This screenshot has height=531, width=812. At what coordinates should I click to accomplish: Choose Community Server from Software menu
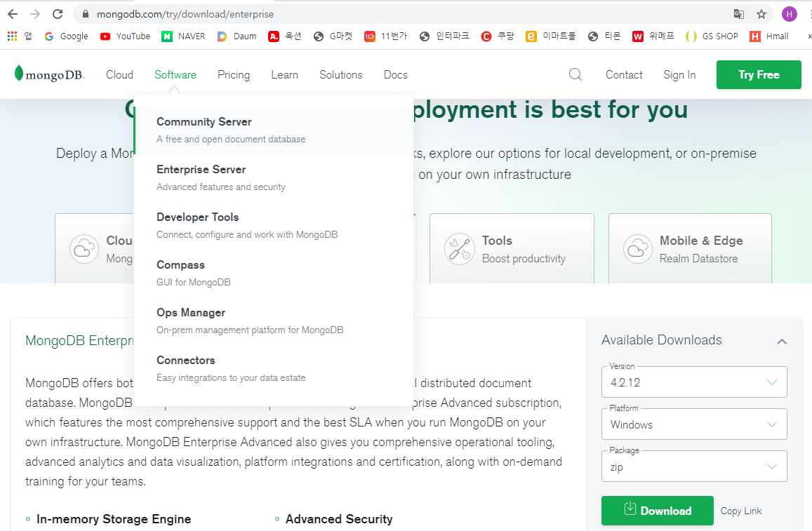pyautogui.click(x=274, y=130)
